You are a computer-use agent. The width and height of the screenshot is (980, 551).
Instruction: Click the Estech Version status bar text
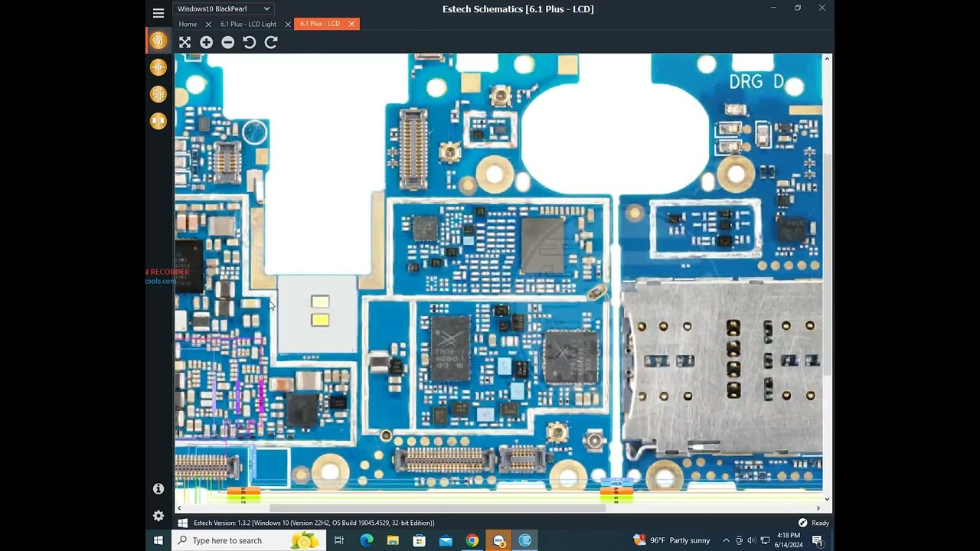coord(314,523)
